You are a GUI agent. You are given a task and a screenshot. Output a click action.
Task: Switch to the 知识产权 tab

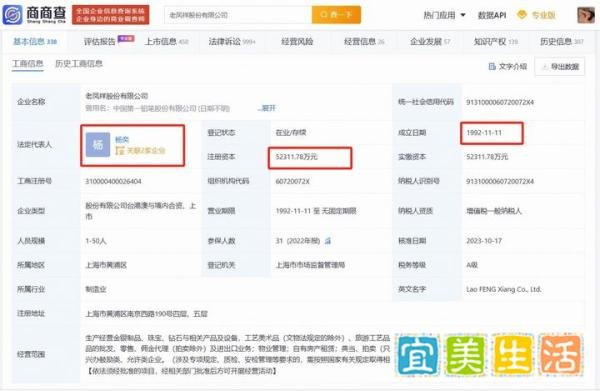click(x=496, y=41)
